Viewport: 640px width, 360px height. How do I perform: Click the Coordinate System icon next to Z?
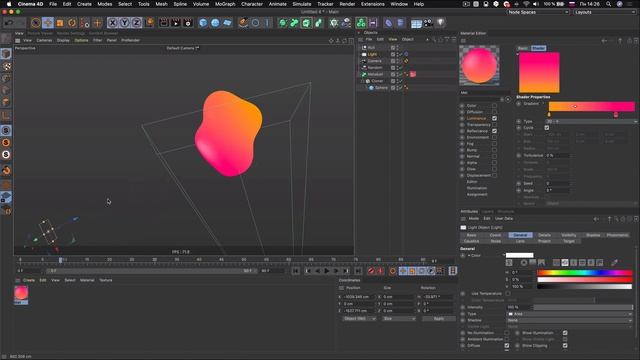[x=149, y=23]
